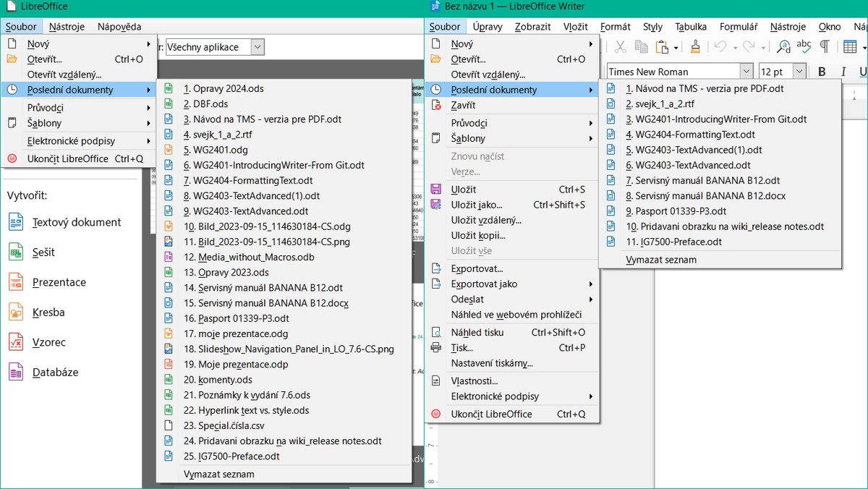Click the spelling check abc icon

pyautogui.click(x=804, y=47)
